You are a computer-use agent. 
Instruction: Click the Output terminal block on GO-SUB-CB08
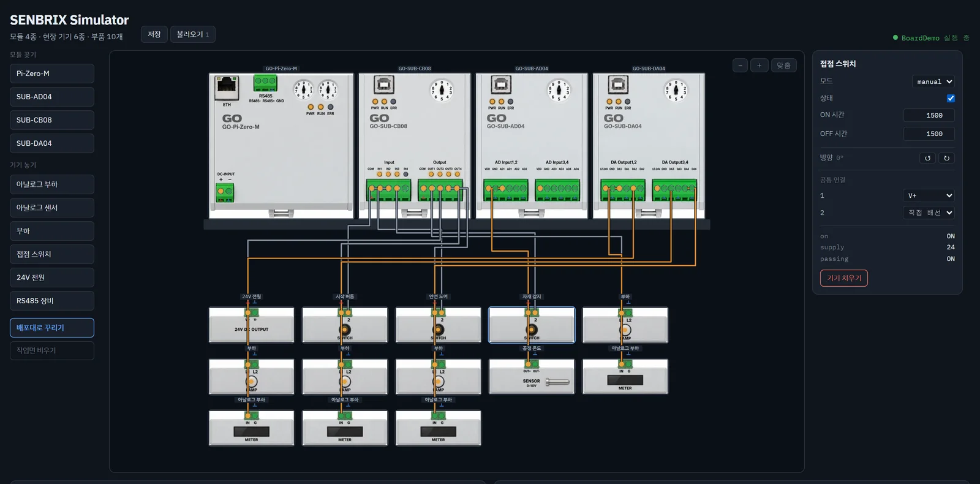pos(440,190)
